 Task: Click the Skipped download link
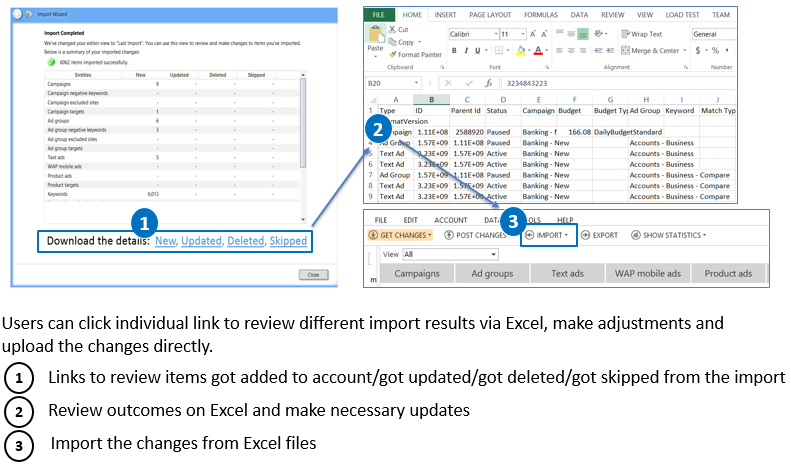[x=288, y=241]
